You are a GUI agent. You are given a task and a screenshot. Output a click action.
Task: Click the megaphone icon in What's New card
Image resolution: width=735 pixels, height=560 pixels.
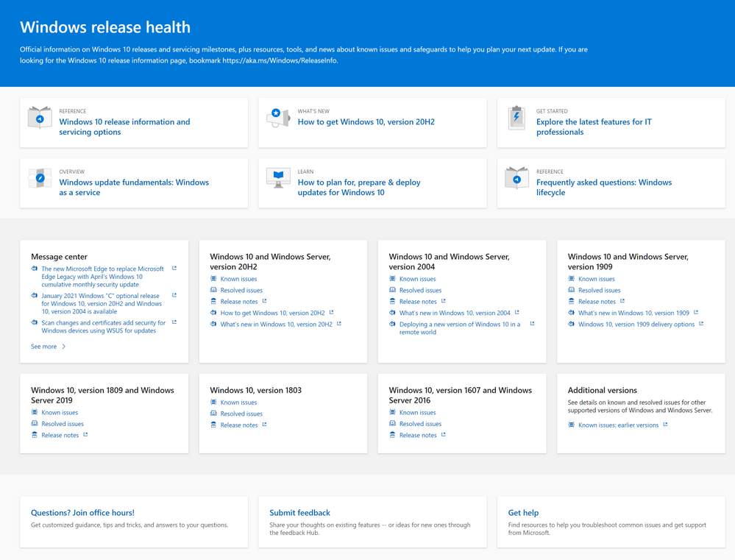(278, 118)
